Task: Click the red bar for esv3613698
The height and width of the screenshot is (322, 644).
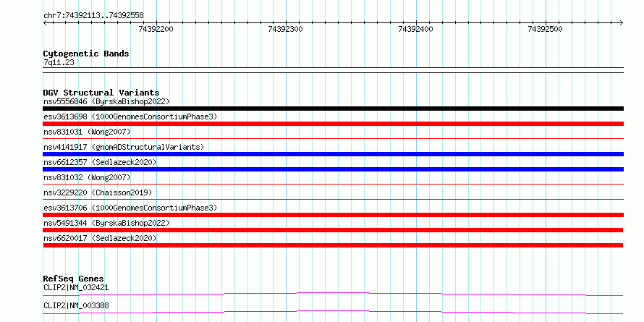Action: (333, 124)
